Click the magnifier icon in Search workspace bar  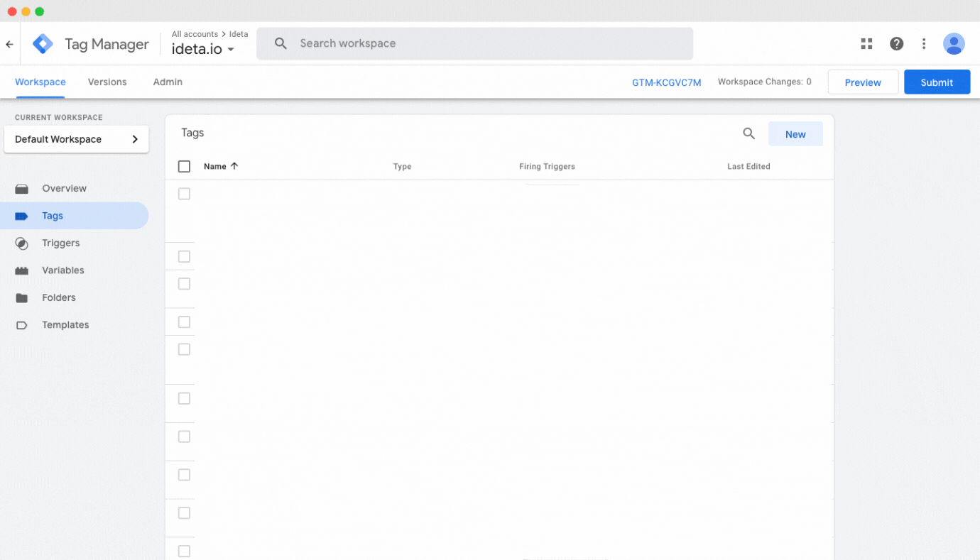pyautogui.click(x=281, y=43)
